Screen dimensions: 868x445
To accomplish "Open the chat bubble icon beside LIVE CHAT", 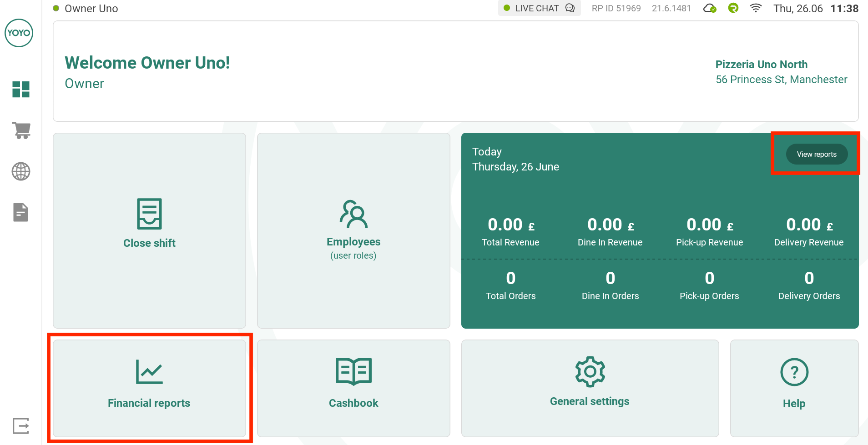I will tap(570, 8).
